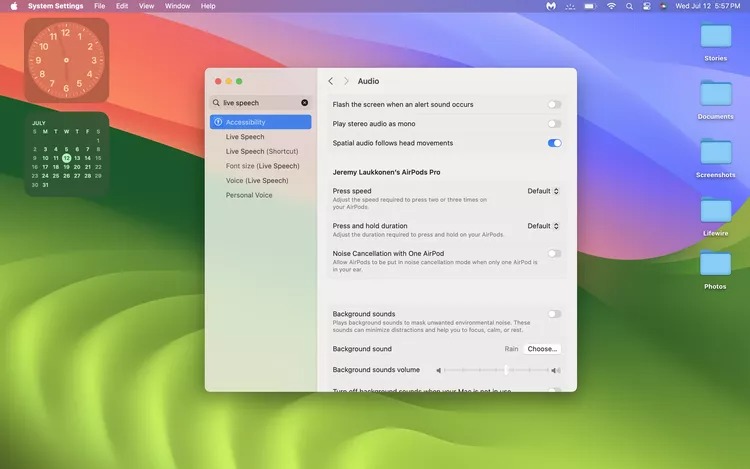750x469 pixels.
Task: Click the Audio page title
Action: coord(368,81)
